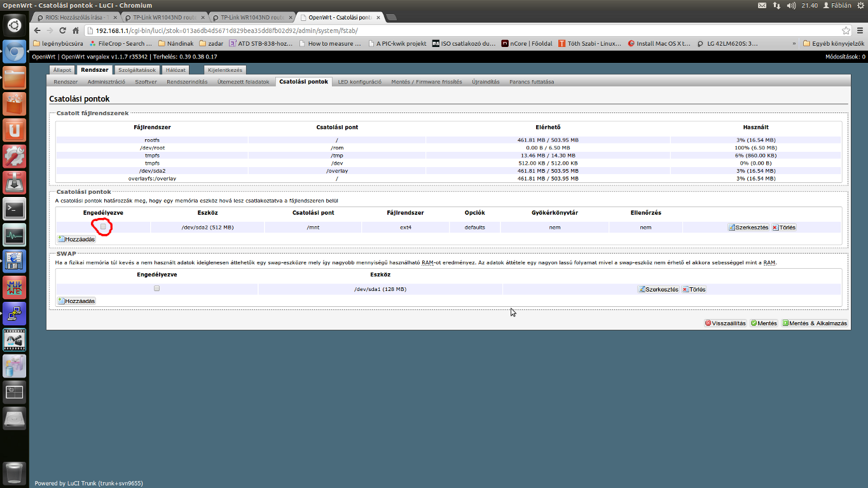868x488 pixels.
Task: Open the nCore | Főoldal bookmark
Action: click(x=527, y=44)
